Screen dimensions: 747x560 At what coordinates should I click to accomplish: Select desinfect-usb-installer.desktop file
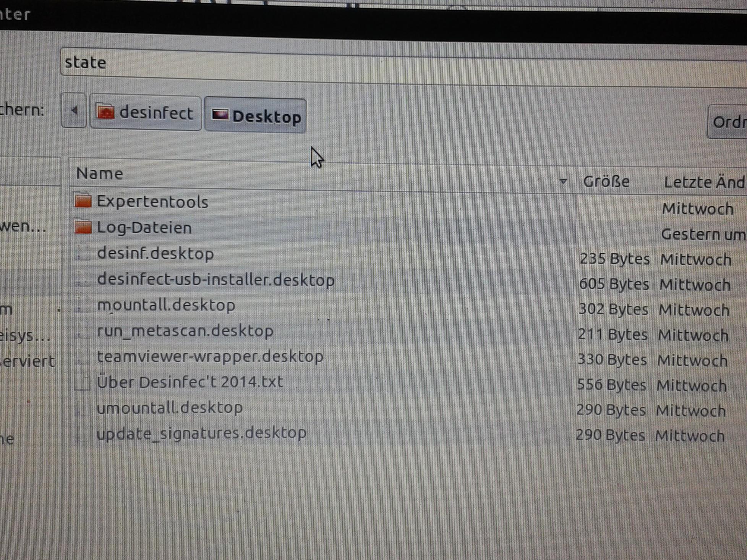(x=216, y=280)
